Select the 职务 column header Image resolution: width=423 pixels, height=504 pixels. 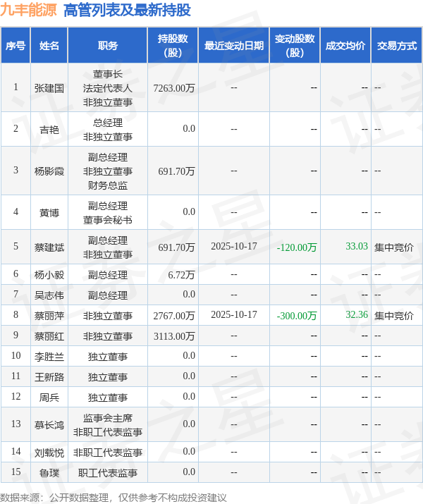point(108,46)
